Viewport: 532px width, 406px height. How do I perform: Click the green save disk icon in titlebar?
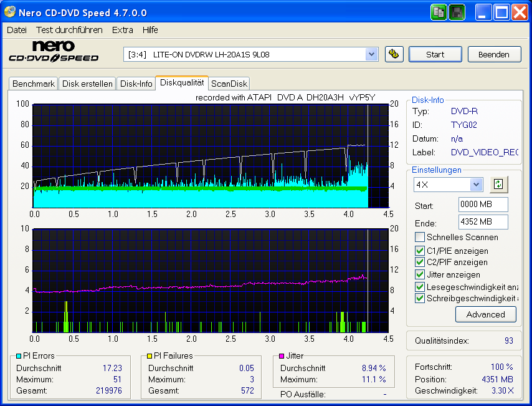[x=457, y=12]
